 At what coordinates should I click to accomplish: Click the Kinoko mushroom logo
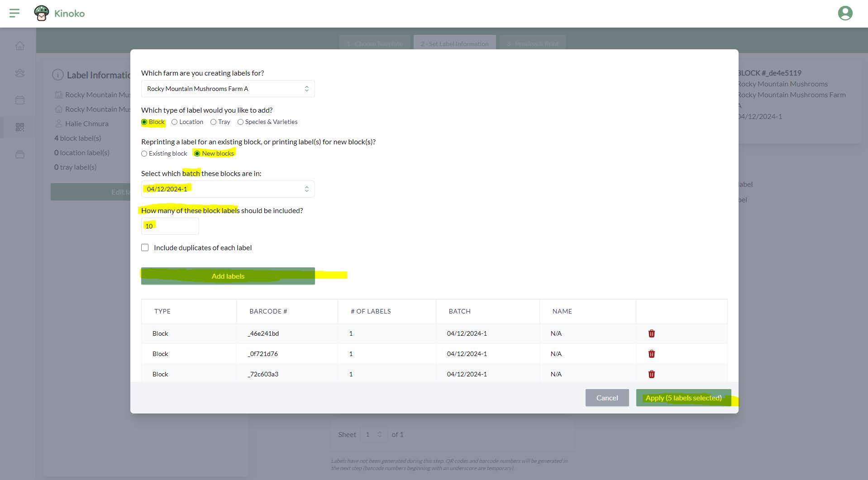click(42, 13)
